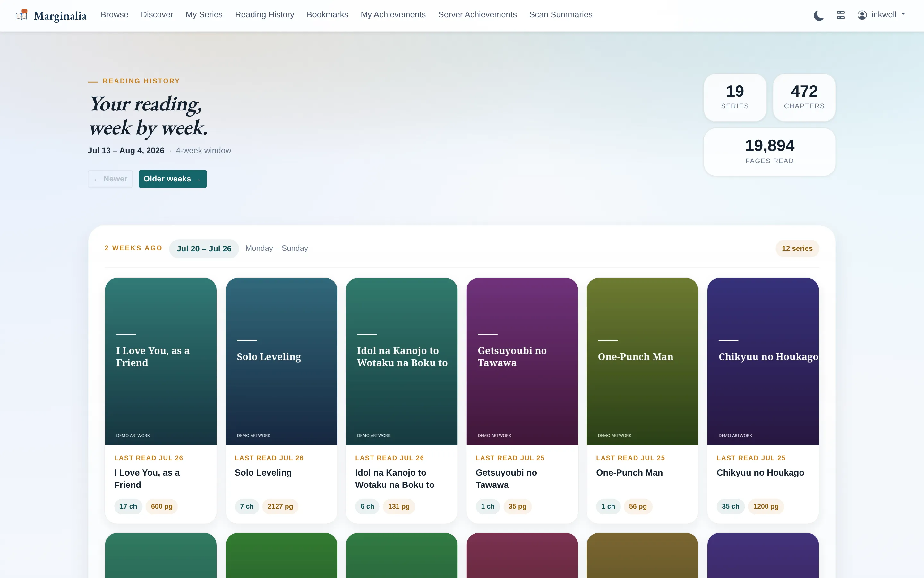Click the Solo Leveling title link
924x578 pixels.
tap(263, 472)
